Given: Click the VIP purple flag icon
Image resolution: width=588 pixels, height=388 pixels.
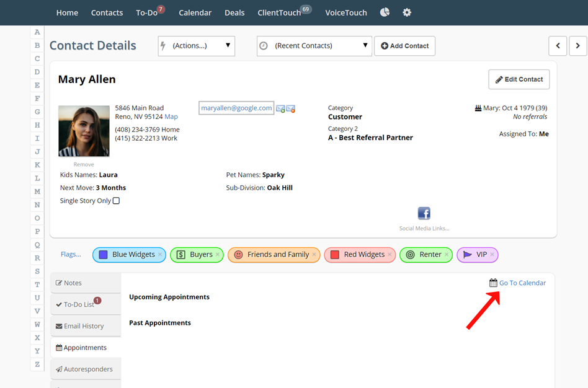Looking at the screenshot, I should (x=467, y=255).
